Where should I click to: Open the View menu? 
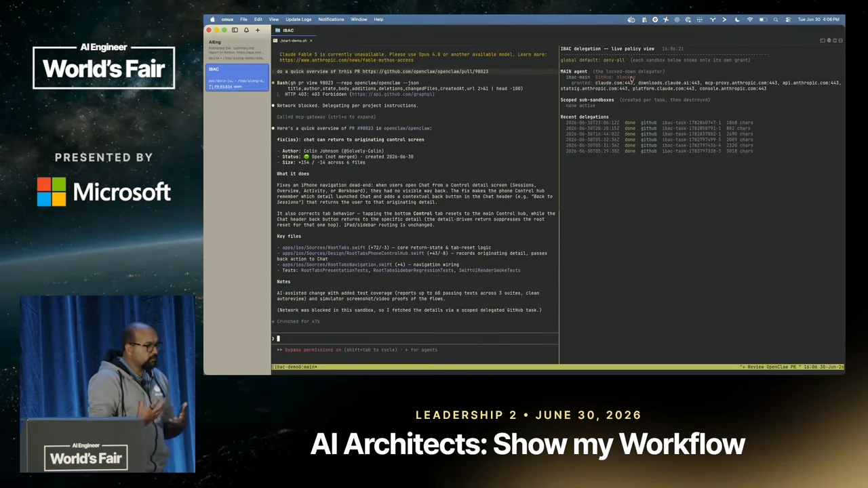[x=274, y=19]
